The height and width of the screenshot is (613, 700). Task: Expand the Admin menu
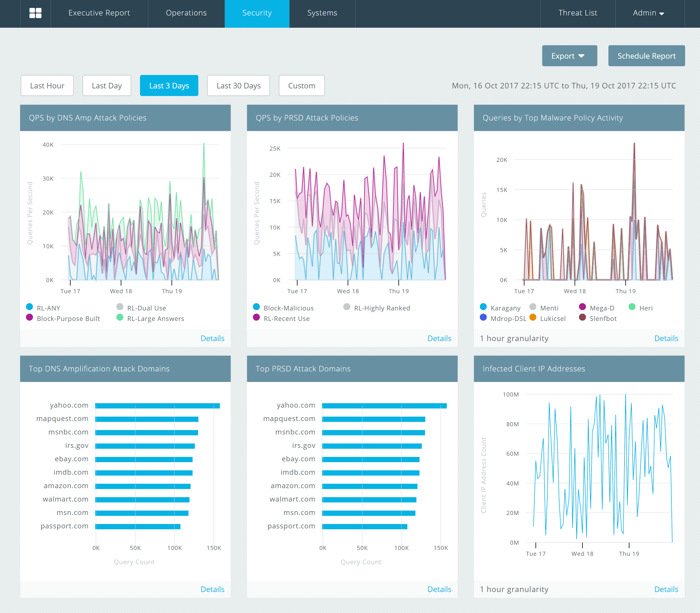point(649,13)
